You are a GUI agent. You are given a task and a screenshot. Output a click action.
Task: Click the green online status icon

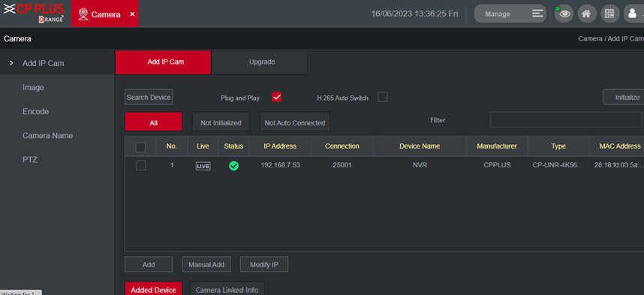coord(233,166)
